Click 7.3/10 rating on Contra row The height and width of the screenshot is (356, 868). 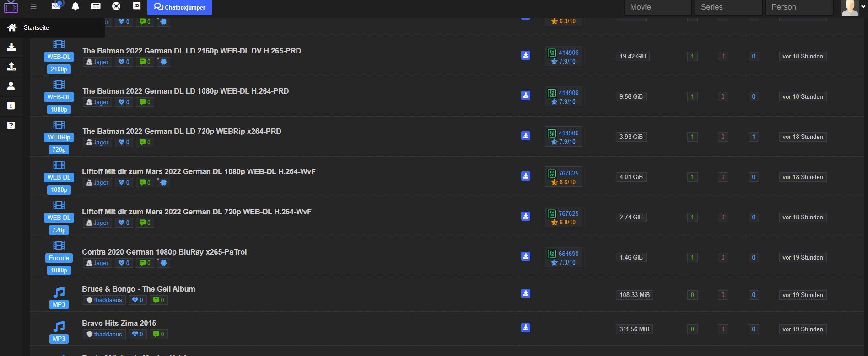(x=564, y=262)
